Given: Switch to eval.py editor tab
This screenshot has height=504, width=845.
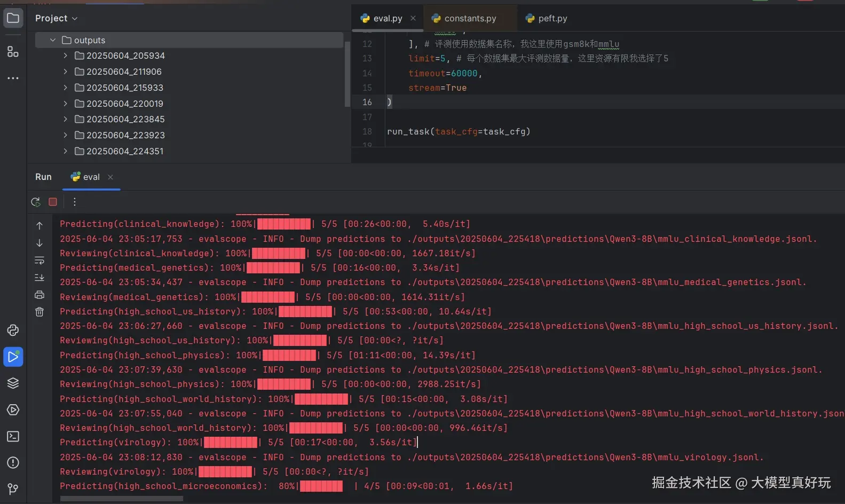Looking at the screenshot, I should pyautogui.click(x=388, y=18).
